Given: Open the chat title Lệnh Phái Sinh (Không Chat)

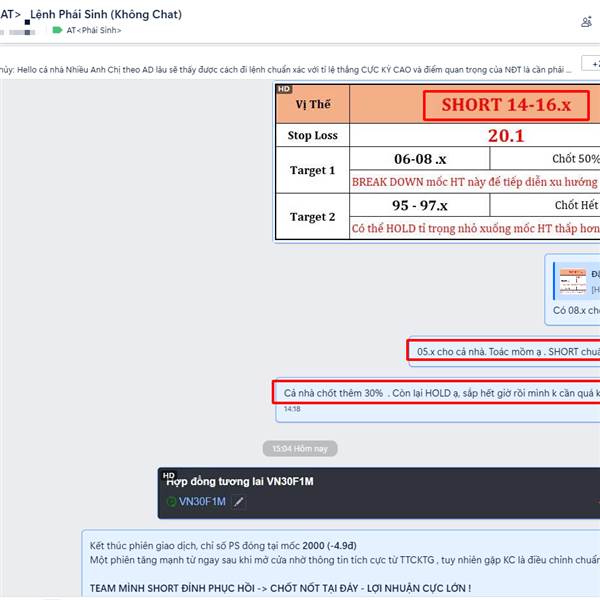Looking at the screenshot, I should tap(106, 15).
